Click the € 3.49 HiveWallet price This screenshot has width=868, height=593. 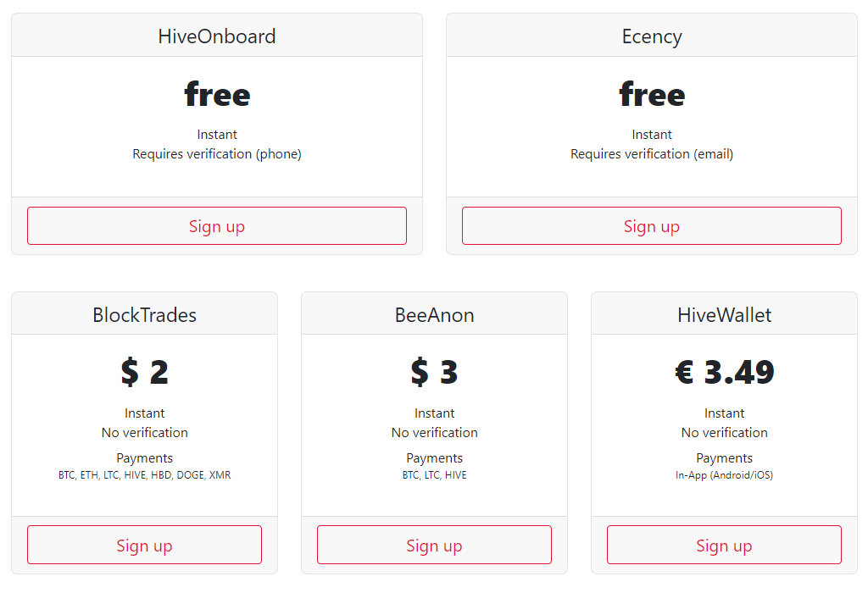pos(724,372)
